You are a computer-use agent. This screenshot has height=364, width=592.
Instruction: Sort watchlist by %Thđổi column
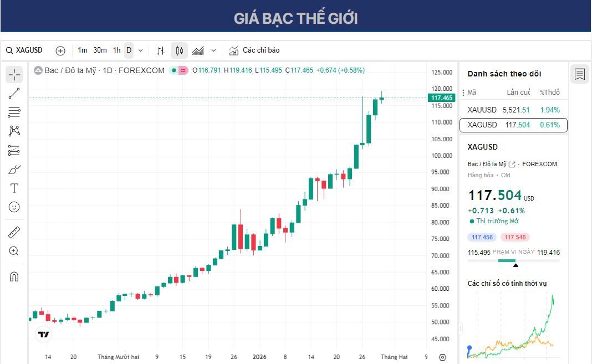(549, 93)
